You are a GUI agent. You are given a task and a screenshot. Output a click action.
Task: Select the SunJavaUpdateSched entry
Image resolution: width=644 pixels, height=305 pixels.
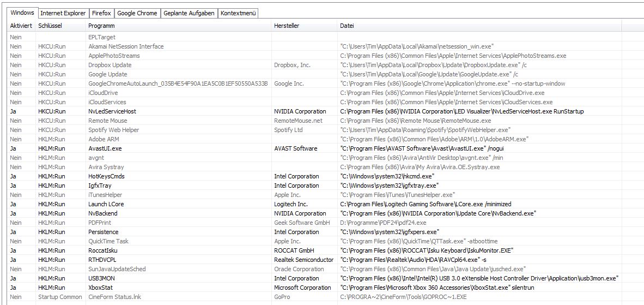tap(117, 269)
